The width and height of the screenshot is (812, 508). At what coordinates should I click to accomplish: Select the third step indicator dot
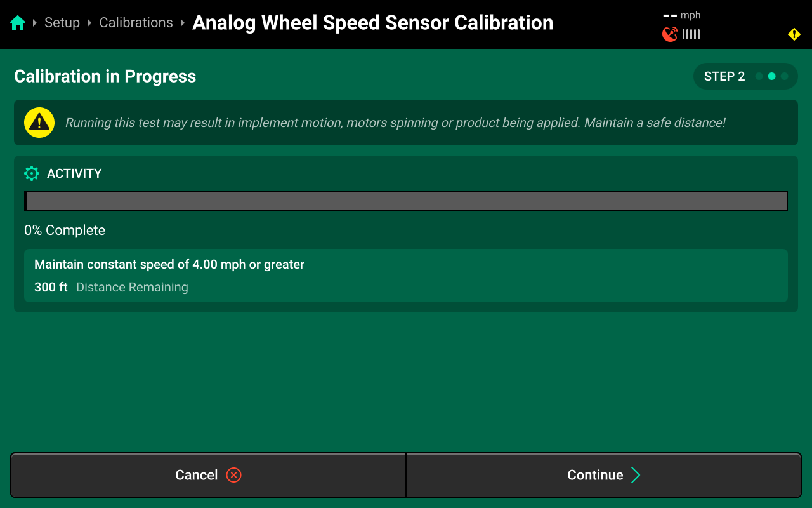click(784, 76)
